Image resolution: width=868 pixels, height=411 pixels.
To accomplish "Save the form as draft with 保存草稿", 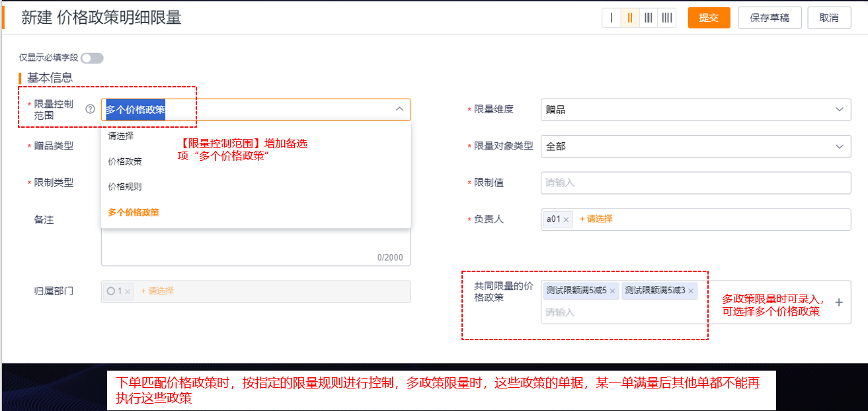I will pos(769,18).
